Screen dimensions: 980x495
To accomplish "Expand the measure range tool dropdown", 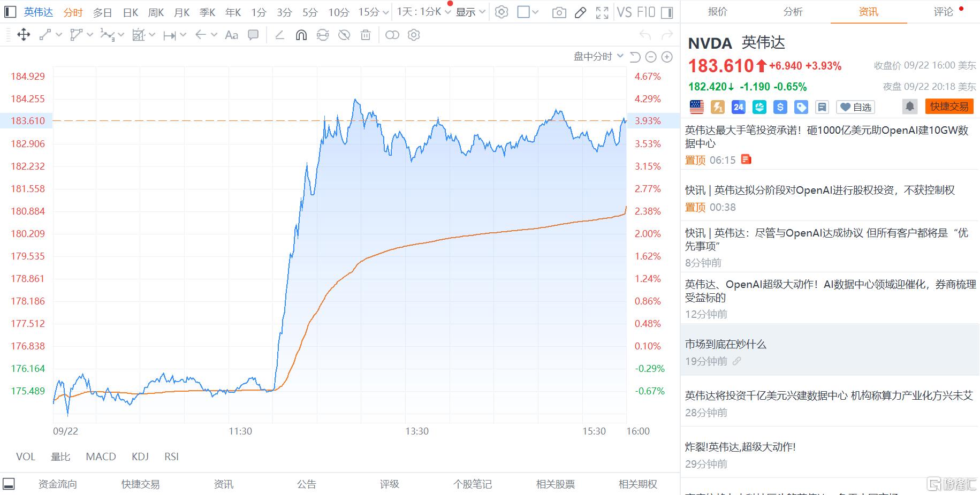I will (183, 35).
